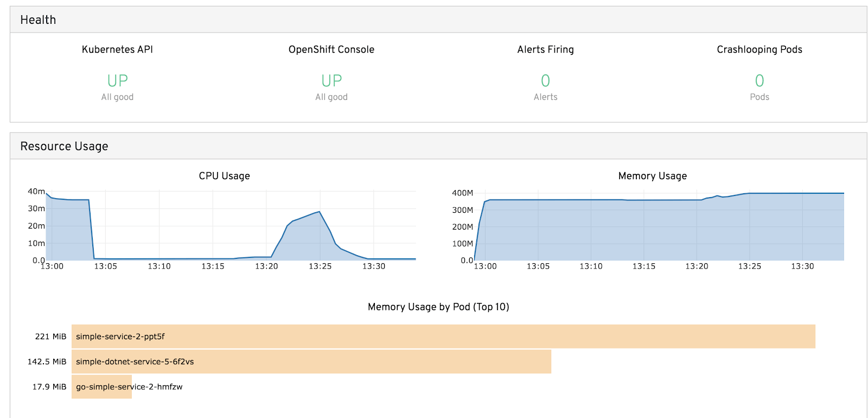Click the simple-service-2-ppt5f pod bar
Viewport: 868px width, 418px height.
(x=443, y=337)
